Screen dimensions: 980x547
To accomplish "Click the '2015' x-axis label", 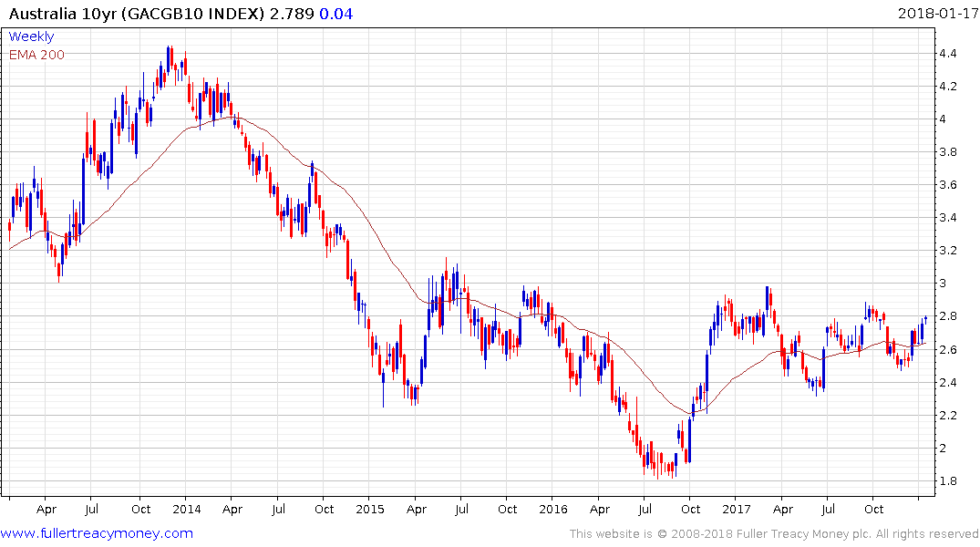I will tap(369, 510).
